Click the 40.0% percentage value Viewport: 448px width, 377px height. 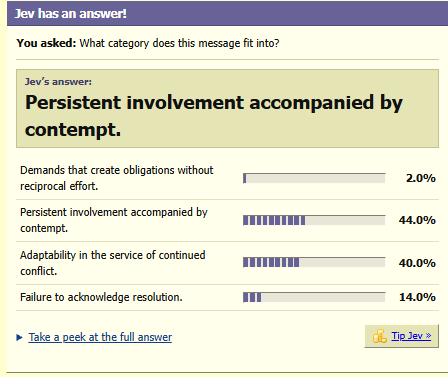click(417, 263)
